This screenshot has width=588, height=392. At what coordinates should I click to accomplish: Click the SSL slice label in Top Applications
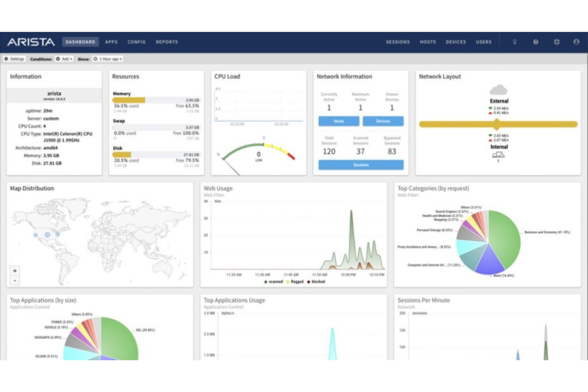pos(145,330)
